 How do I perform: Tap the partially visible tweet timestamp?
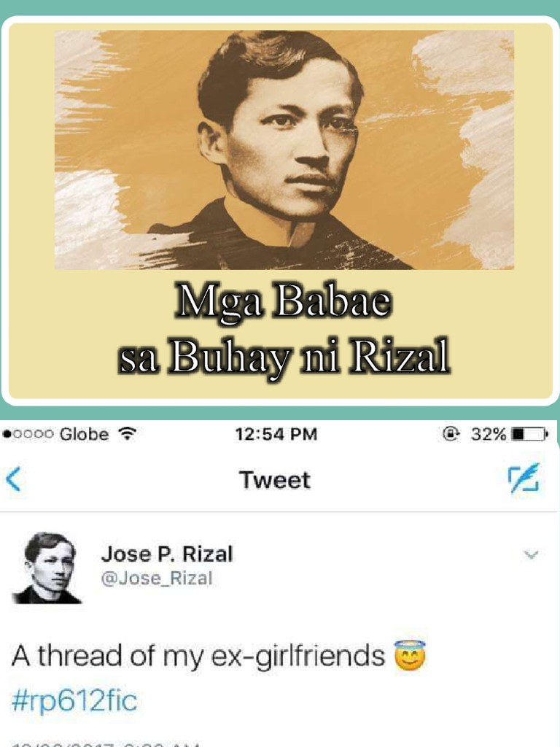pyautogui.click(x=105, y=743)
